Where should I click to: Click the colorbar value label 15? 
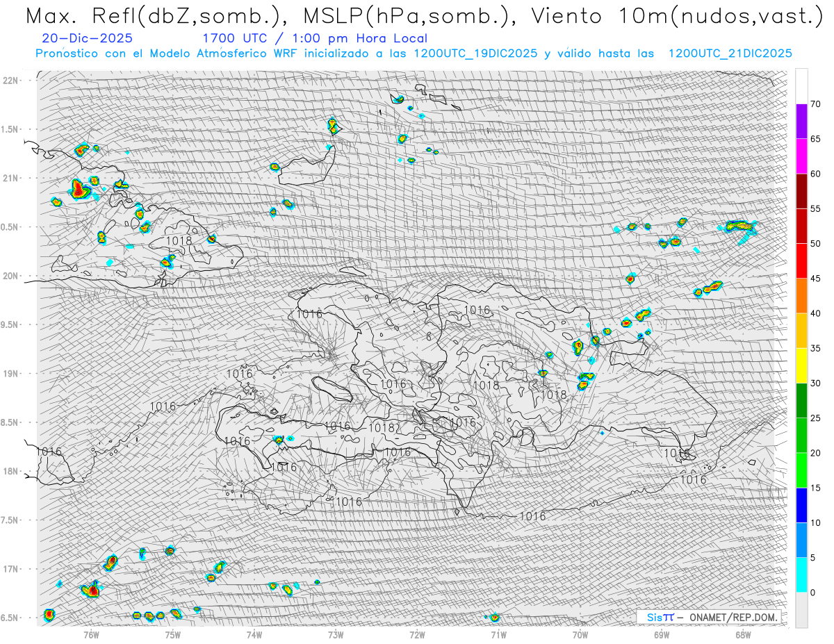815,488
